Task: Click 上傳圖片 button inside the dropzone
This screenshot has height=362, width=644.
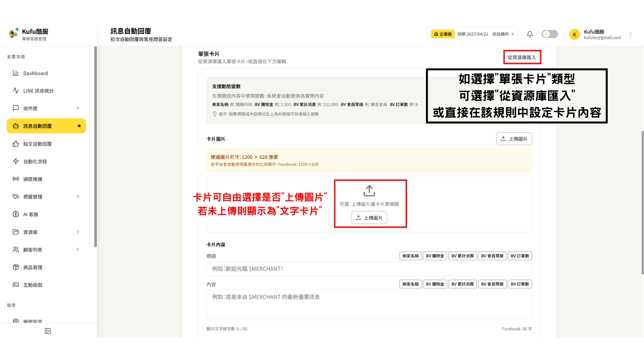Action: click(x=369, y=218)
